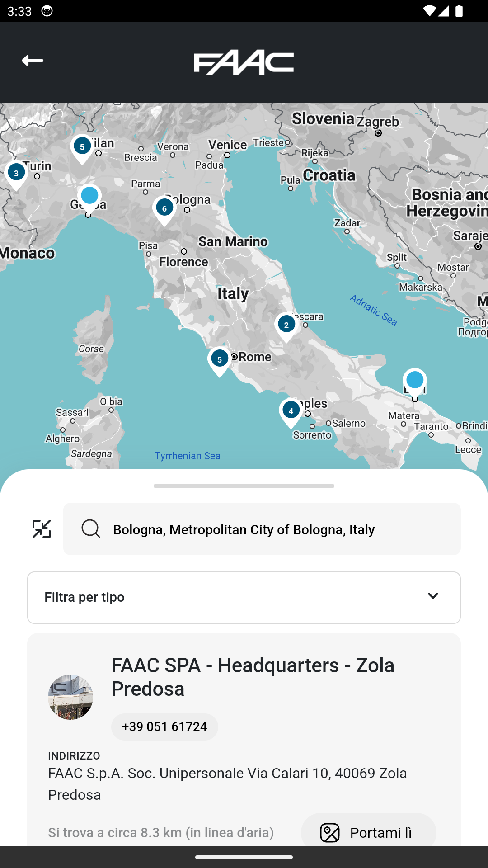Select the cluster marker 6 near Bologna

tap(164, 209)
